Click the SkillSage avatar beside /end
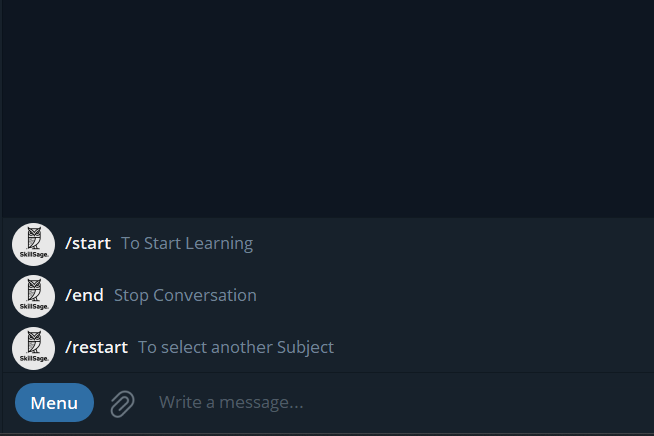This screenshot has width=654, height=436. [x=33, y=296]
